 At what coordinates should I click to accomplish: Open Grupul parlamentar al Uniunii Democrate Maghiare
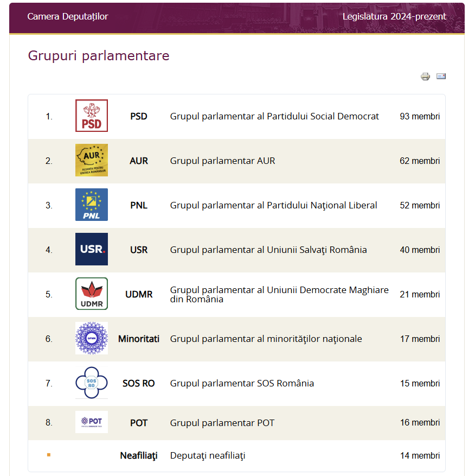click(279, 294)
